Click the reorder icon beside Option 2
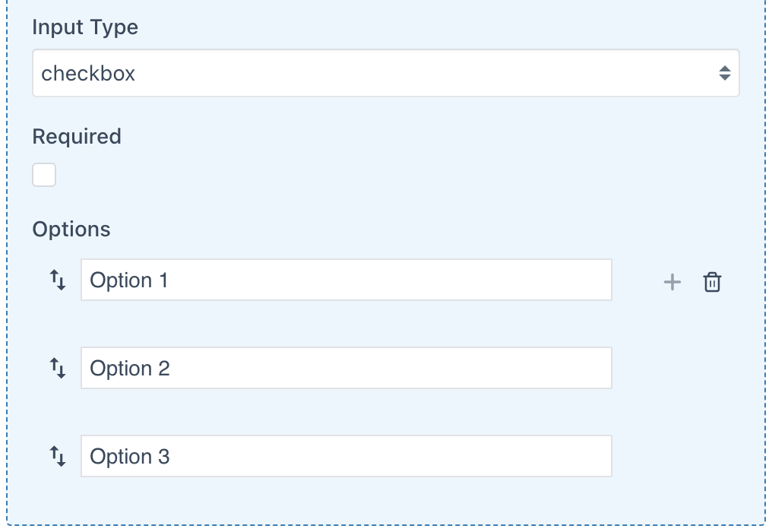The width and height of the screenshot is (772, 532). click(59, 368)
